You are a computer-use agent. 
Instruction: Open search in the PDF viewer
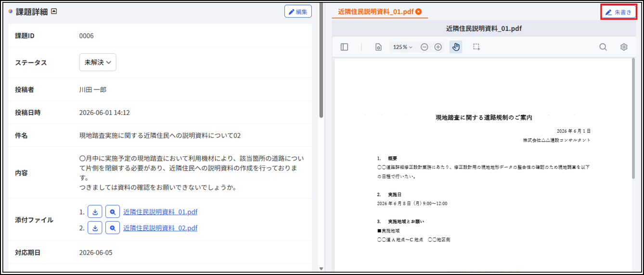(x=603, y=47)
